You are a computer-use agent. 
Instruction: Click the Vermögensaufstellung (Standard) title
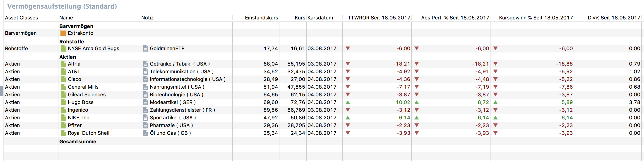pos(62,6)
